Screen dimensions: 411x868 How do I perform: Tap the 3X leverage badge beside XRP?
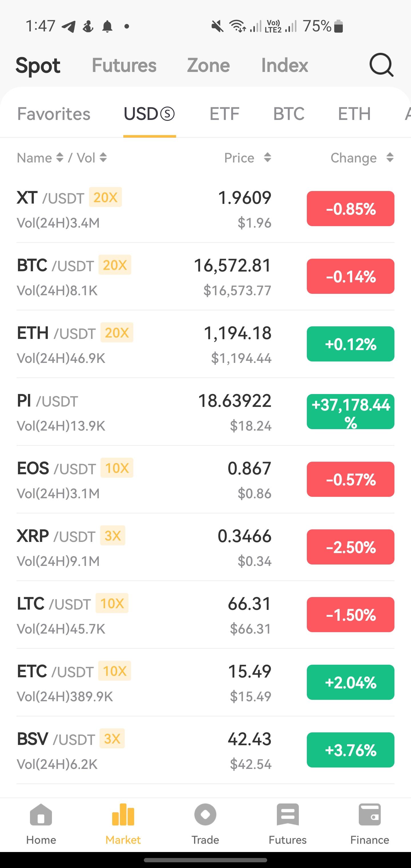tap(112, 535)
